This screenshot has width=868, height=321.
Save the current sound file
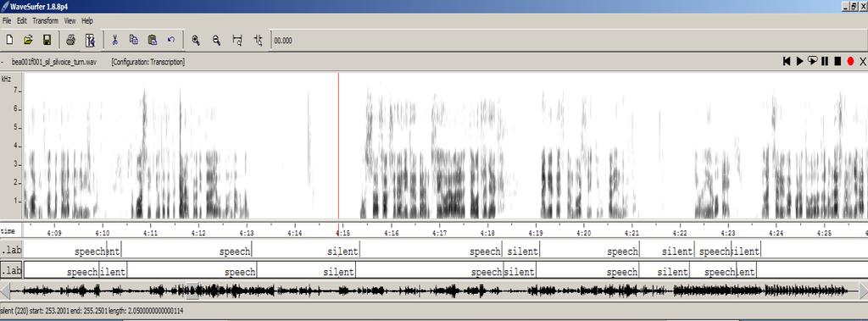(47, 40)
